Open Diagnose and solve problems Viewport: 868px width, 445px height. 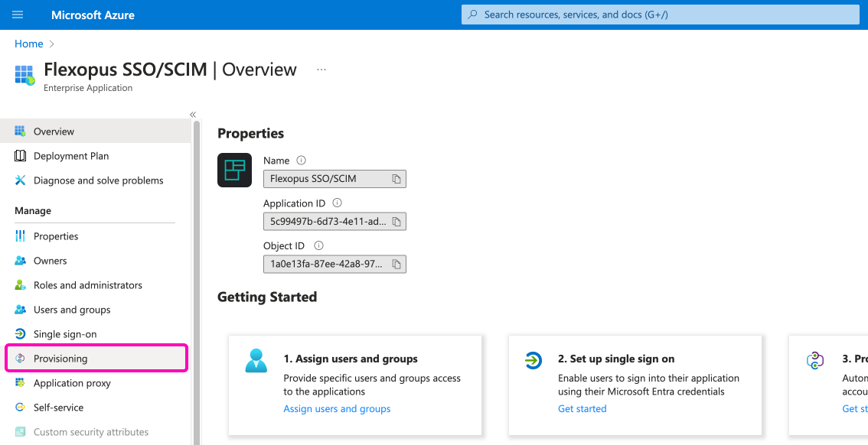click(98, 180)
